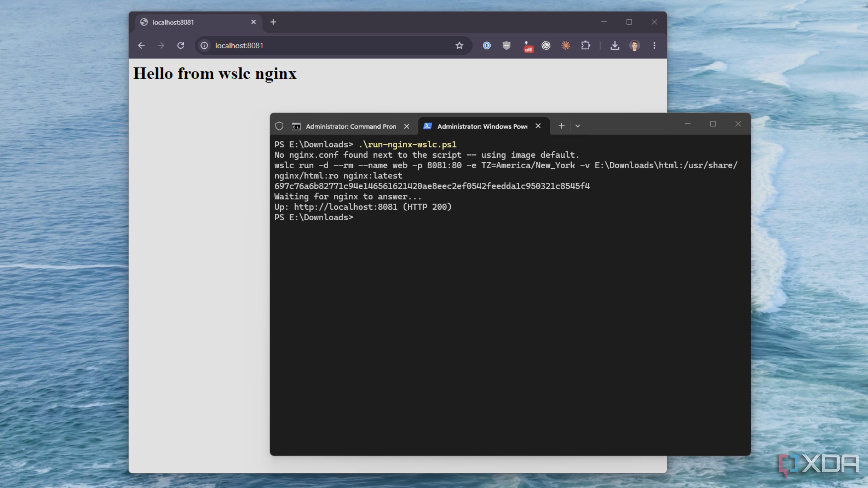View site information icon in address bar
This screenshot has height=488, width=868.
coord(204,45)
